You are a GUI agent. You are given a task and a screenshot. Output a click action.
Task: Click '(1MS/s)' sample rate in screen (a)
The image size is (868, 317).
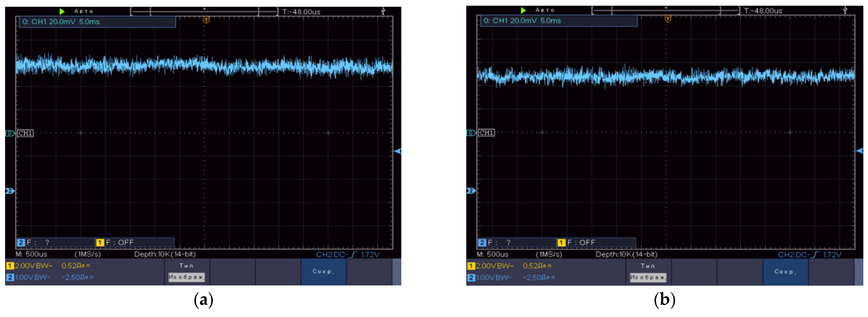coord(88,254)
